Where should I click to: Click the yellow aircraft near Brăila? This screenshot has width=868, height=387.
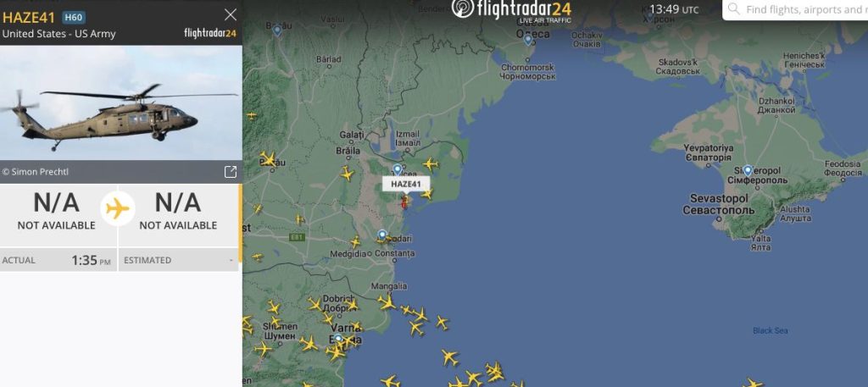pyautogui.click(x=347, y=174)
